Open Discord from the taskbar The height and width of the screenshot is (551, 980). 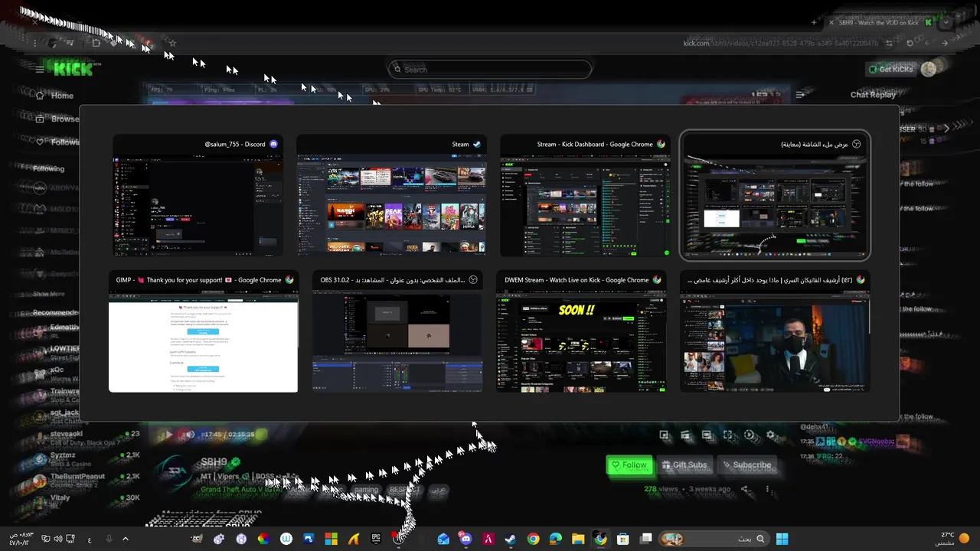[x=465, y=539]
